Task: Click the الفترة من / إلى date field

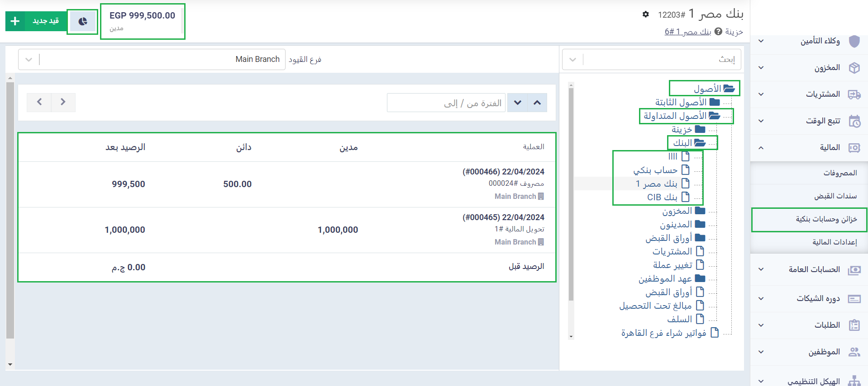Action: pyautogui.click(x=446, y=103)
